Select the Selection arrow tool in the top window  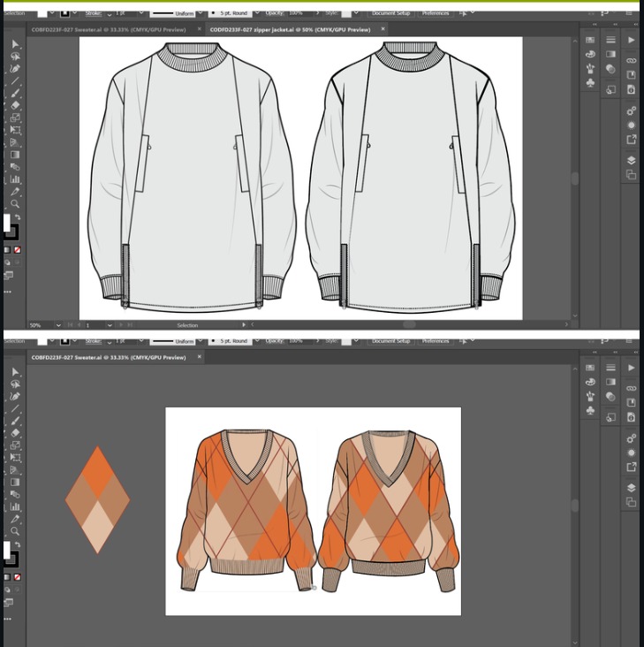(15, 43)
